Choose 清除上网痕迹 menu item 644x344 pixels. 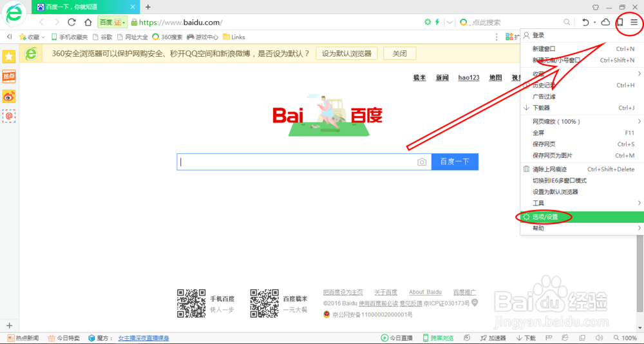582,169
